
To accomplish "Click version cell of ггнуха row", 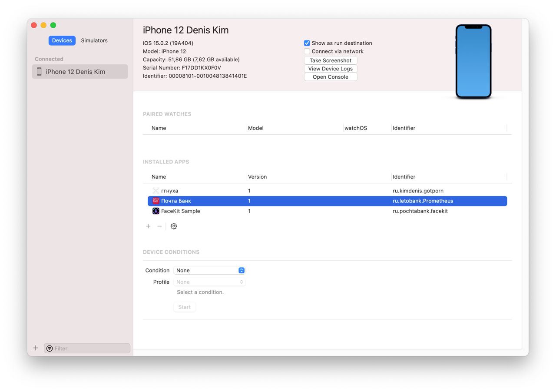I will (249, 191).
